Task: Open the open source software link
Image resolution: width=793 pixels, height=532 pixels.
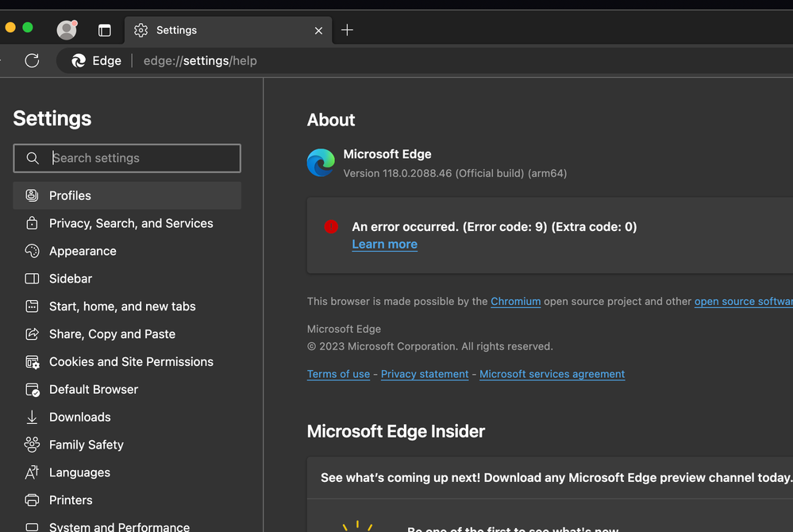Action: coord(744,302)
